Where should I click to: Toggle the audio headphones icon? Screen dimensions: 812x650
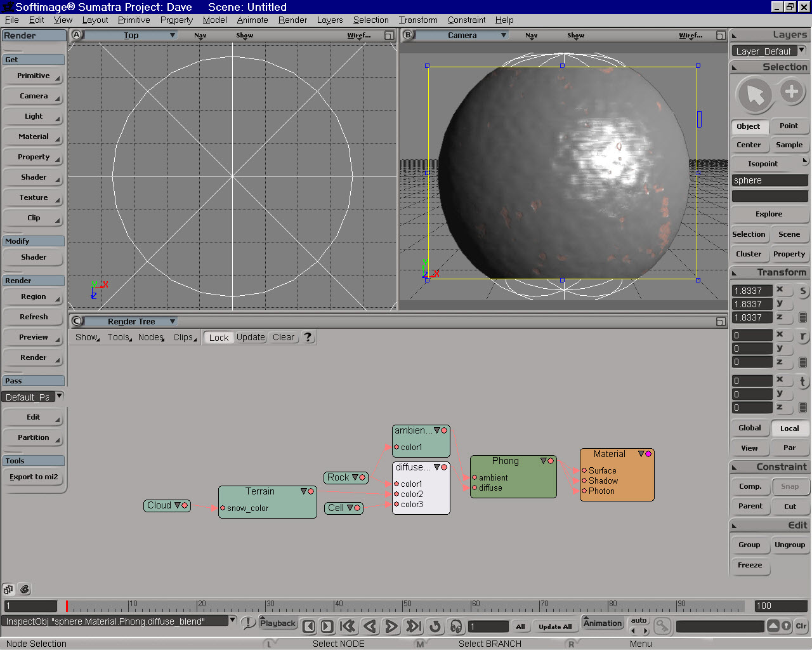tap(455, 627)
